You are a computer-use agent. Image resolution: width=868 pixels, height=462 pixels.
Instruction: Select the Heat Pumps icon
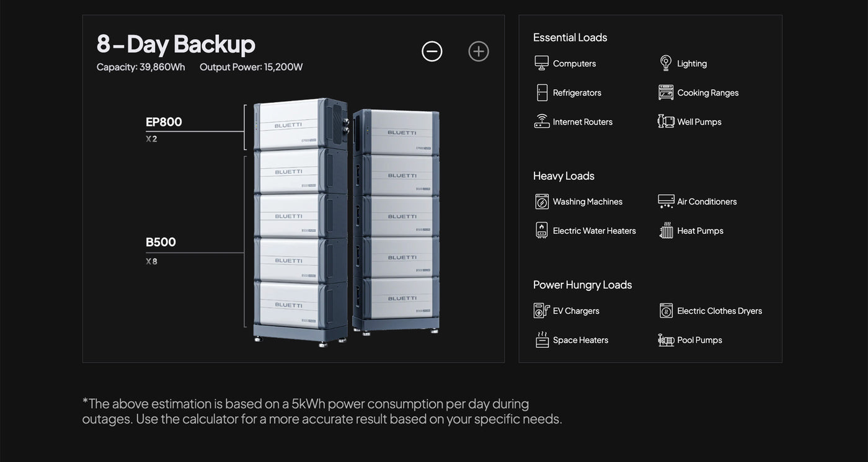(x=666, y=231)
